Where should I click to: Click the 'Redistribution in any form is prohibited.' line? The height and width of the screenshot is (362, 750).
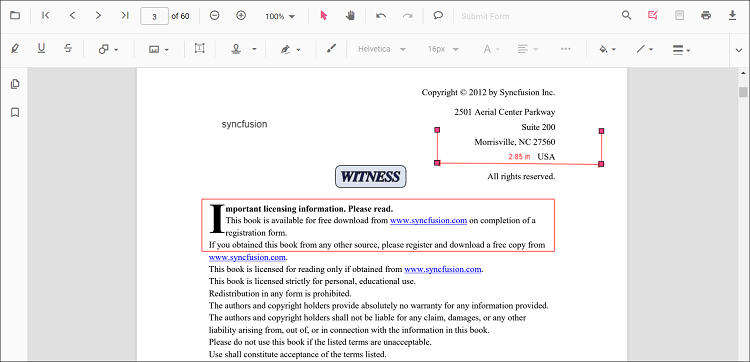(x=280, y=293)
